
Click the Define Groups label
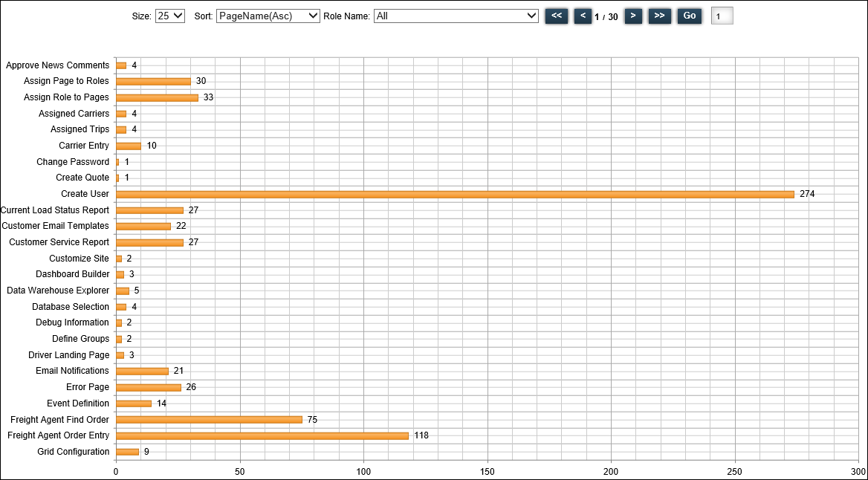[81, 339]
